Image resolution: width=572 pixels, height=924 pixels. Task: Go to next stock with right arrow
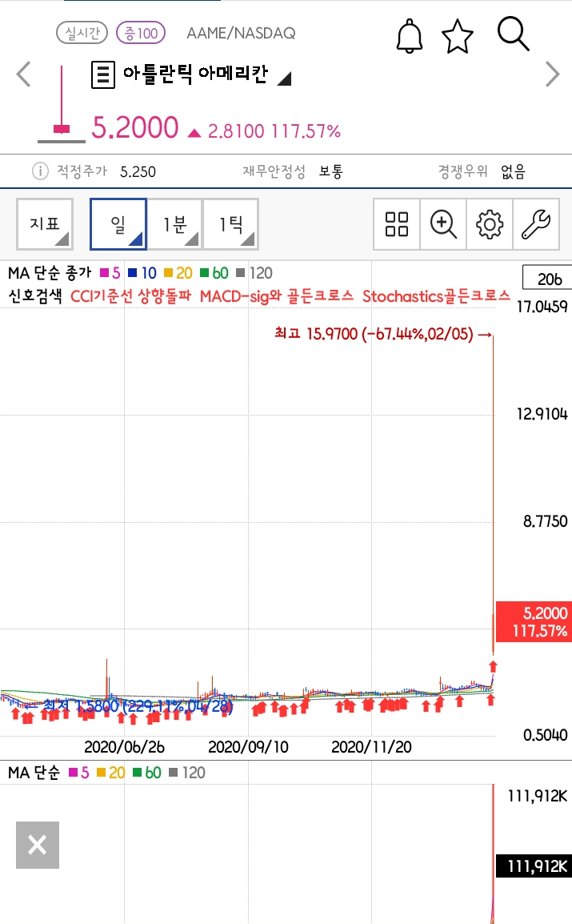[x=552, y=74]
